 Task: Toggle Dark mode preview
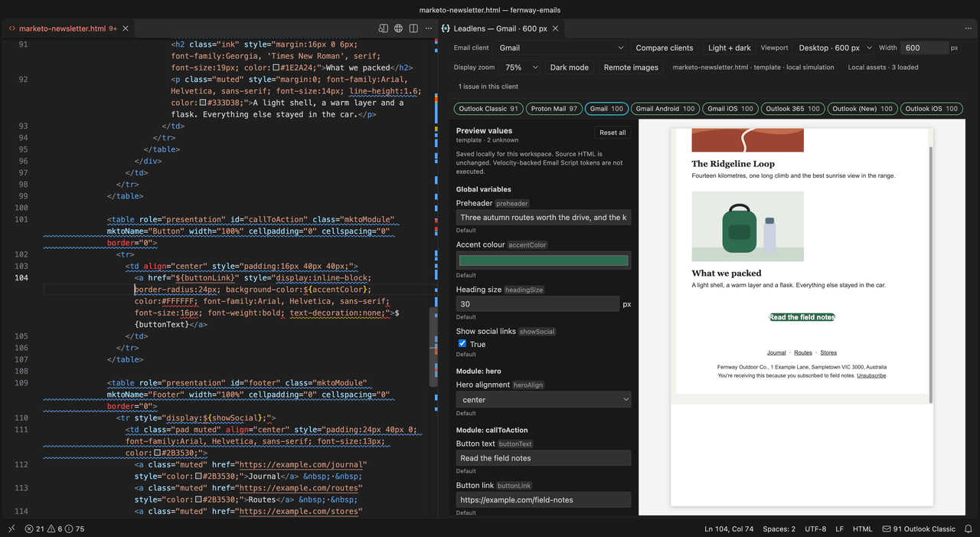570,67
